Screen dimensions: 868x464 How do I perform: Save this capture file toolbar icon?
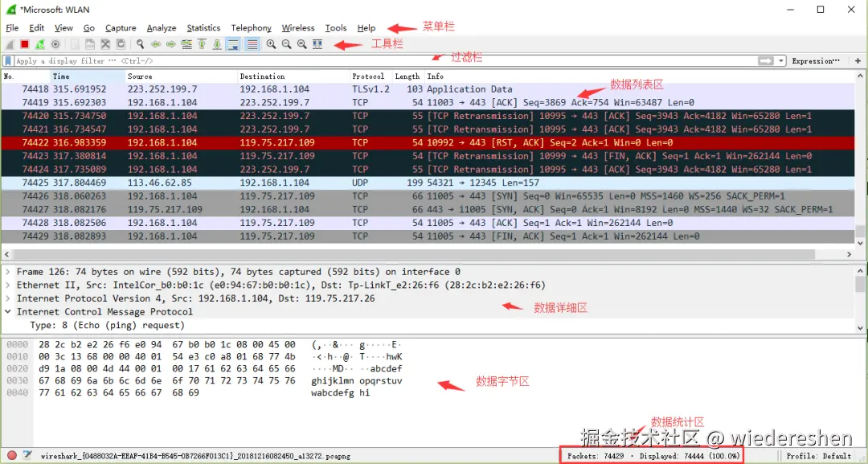pyautogui.click(x=90, y=44)
